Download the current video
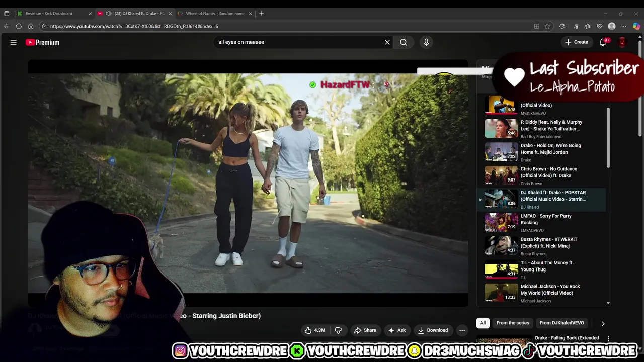This screenshot has width=644, height=362. coord(433,330)
